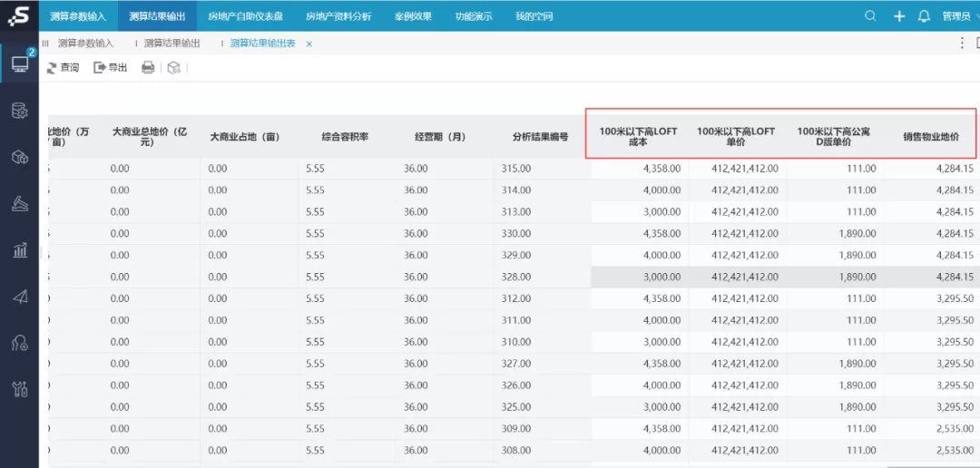
Task: Select the cell with result number 328.00
Action: [x=542, y=277]
